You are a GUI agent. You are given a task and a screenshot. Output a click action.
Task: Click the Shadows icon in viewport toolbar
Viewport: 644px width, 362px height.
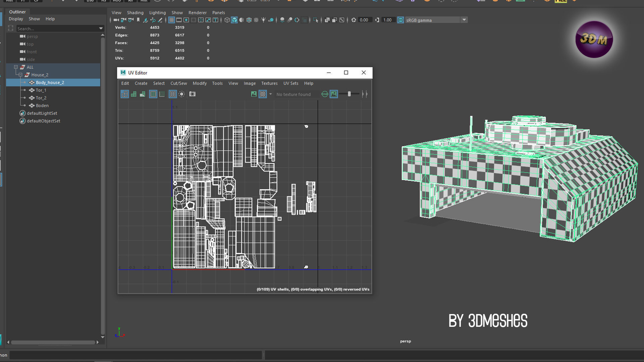click(x=271, y=20)
